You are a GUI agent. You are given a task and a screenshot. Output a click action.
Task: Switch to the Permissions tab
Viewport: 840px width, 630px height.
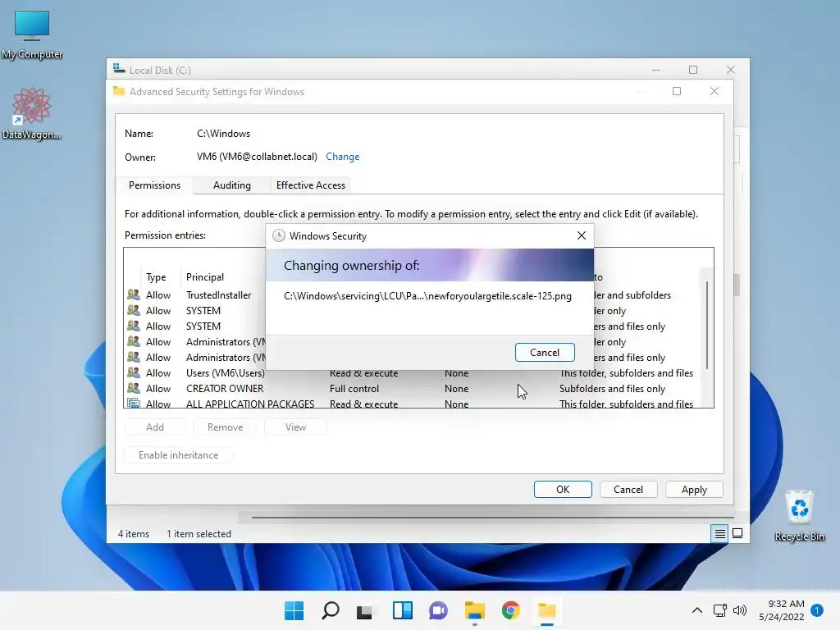pos(154,185)
